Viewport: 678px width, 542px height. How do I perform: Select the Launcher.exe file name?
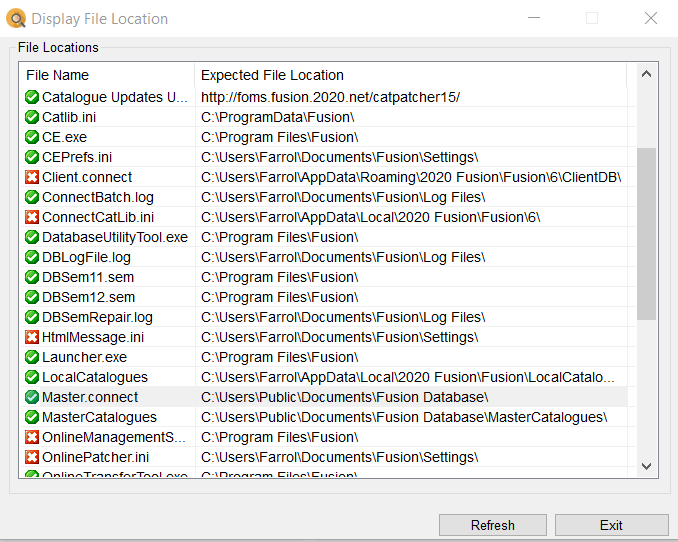point(84,357)
